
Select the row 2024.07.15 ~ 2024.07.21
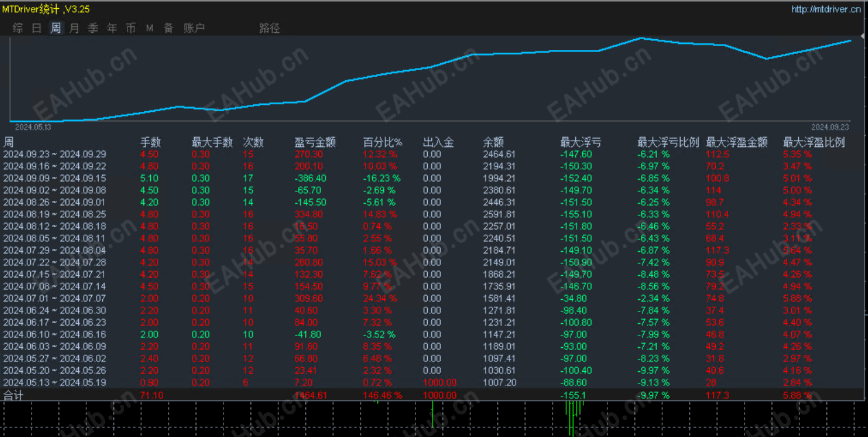point(432,274)
